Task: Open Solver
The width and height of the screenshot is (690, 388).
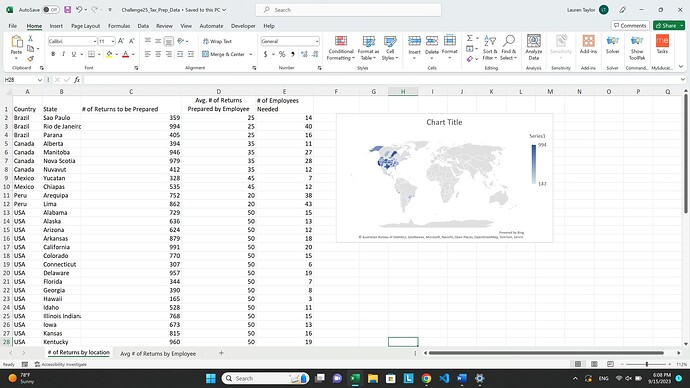Action: coord(613,44)
